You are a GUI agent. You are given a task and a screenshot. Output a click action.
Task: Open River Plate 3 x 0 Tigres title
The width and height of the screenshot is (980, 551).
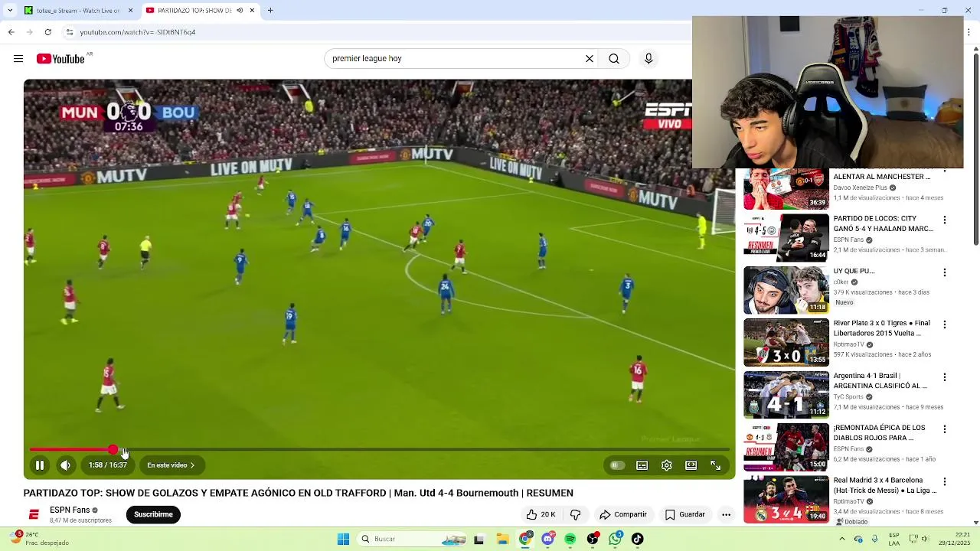pos(882,328)
